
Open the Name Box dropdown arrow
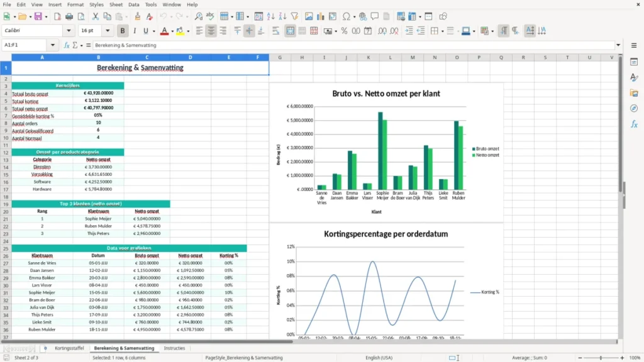click(53, 45)
